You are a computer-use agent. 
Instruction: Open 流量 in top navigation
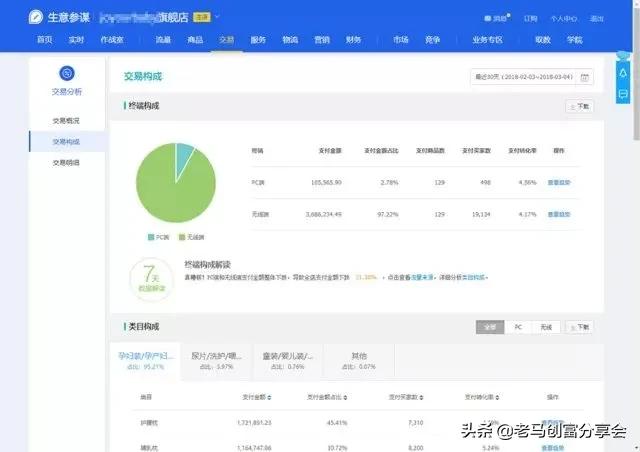click(163, 40)
